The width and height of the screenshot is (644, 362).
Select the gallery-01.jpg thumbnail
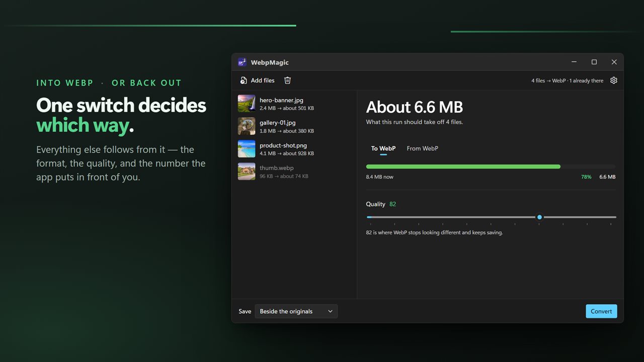247,126
